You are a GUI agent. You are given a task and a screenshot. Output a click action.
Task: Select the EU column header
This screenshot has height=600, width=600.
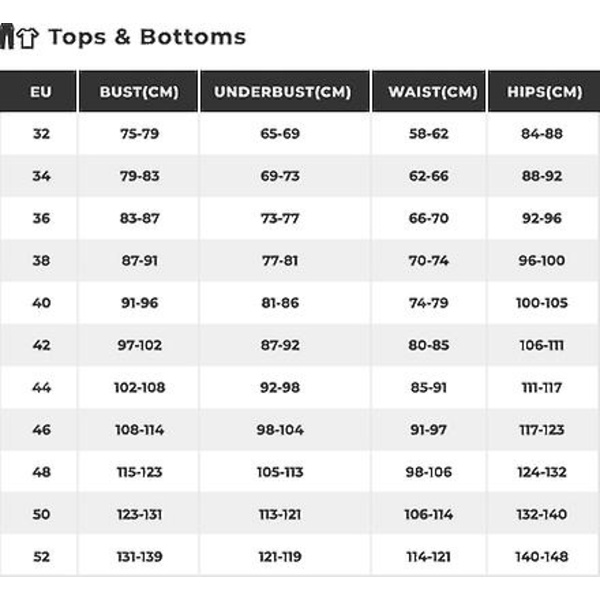(x=40, y=92)
